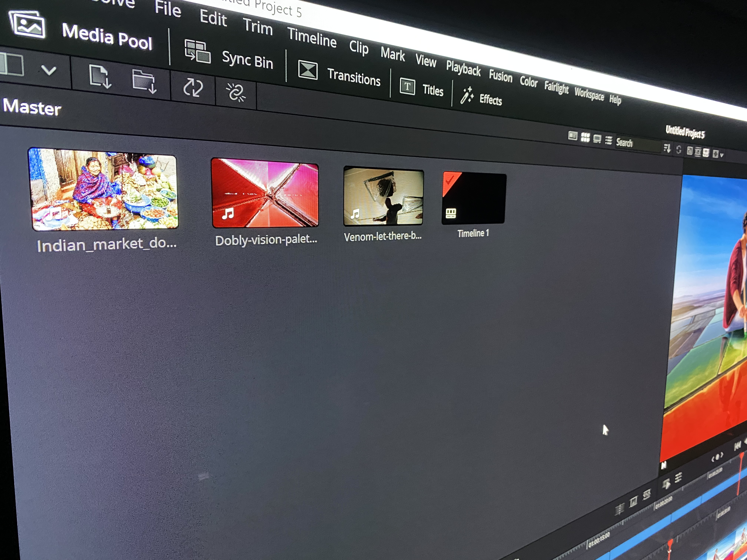Screen dimensions: 747x560
Task: Click the Dobly-vision-palet... file name
Action: pos(266,240)
